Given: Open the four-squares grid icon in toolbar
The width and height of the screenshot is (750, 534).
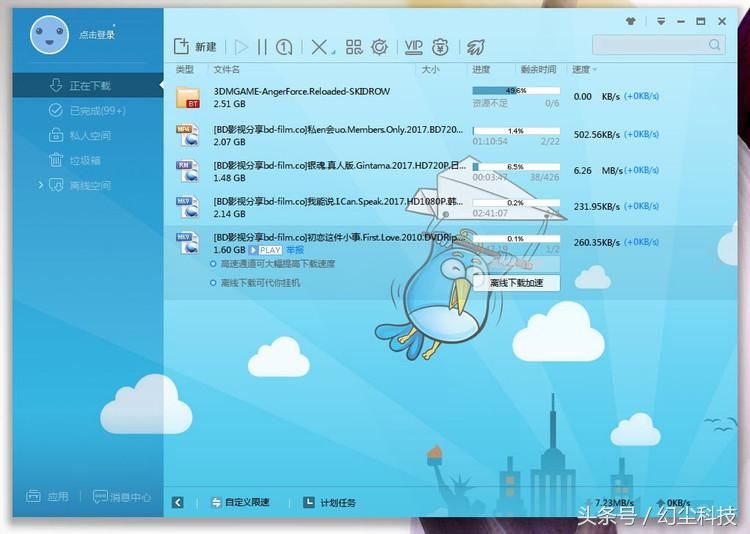Looking at the screenshot, I should coord(353,47).
